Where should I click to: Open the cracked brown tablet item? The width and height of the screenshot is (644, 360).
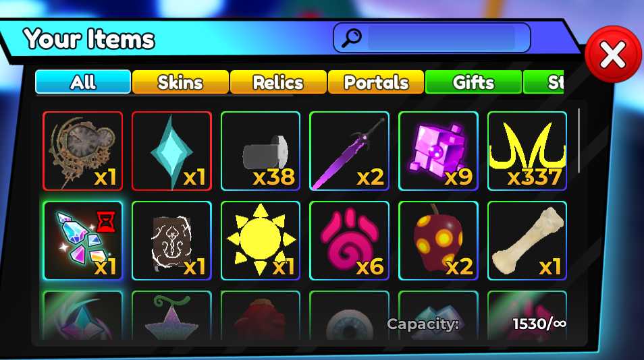(171, 241)
